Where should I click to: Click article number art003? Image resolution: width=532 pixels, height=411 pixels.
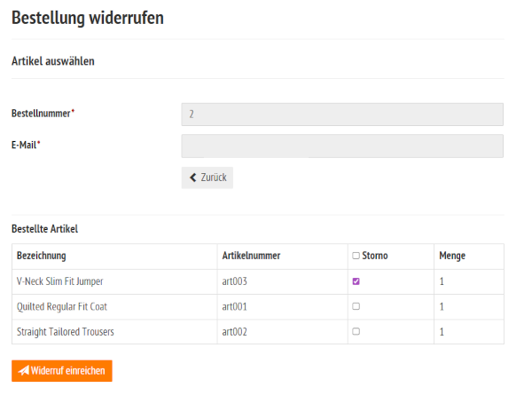pos(234,281)
